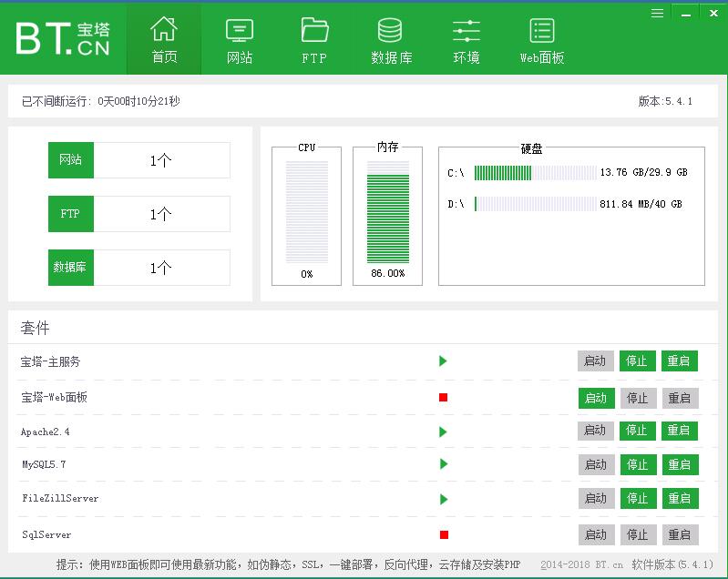Viewport: 728px width, 579px height.
Task: Switch to the Web面板 tab
Action: [542, 40]
